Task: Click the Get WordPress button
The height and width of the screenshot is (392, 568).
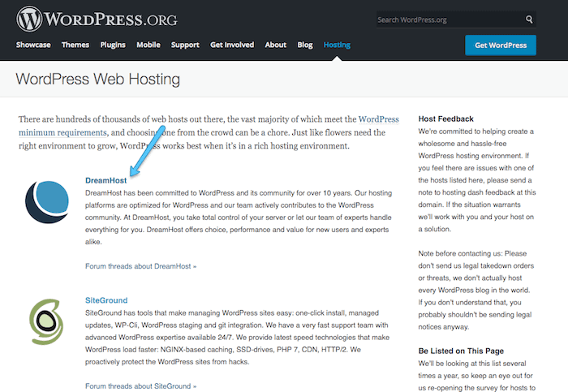Action: 501,45
